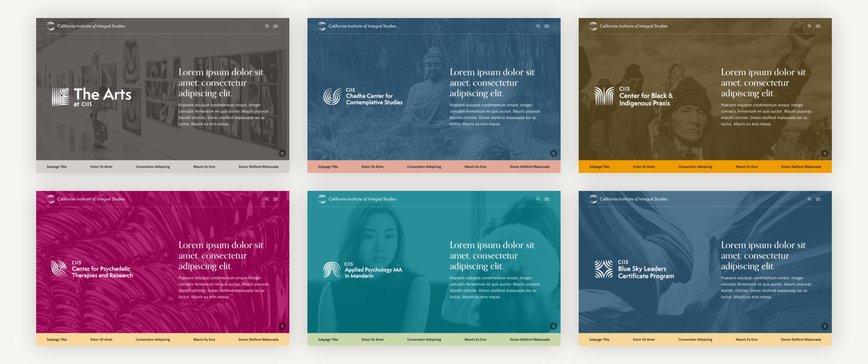Image resolution: width=868 pixels, height=364 pixels.
Task: Click search icon on Psychedelic Therapies mockup
Action: pyautogui.click(x=267, y=199)
